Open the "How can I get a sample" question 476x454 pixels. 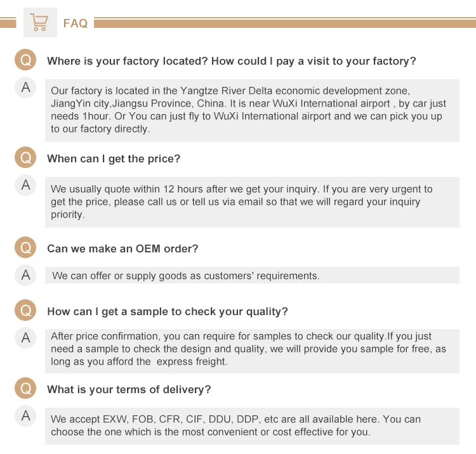click(167, 312)
